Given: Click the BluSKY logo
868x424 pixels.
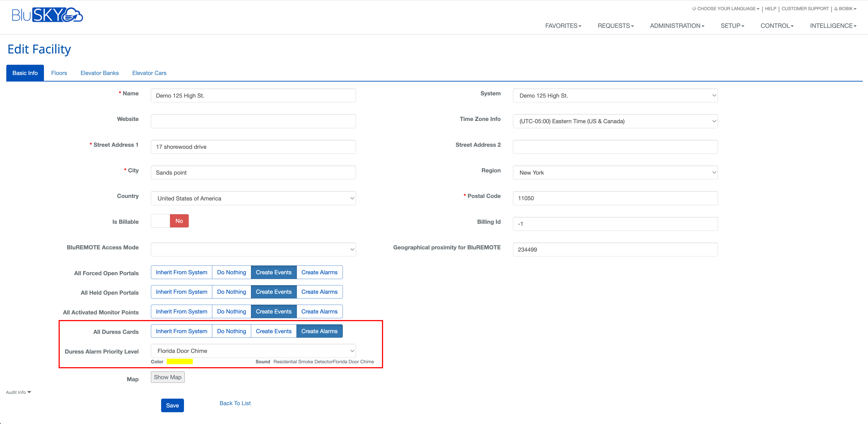Looking at the screenshot, I should click(x=47, y=15).
